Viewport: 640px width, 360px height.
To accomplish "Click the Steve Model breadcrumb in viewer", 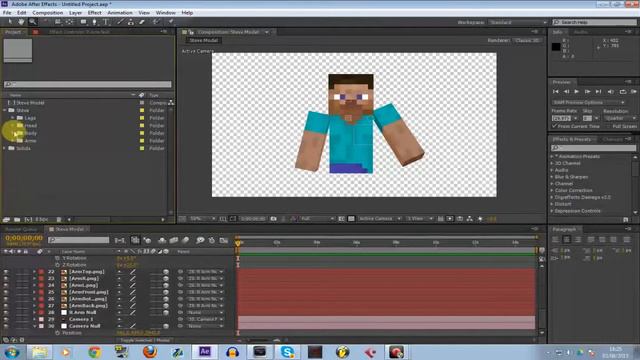I will 203,40.
